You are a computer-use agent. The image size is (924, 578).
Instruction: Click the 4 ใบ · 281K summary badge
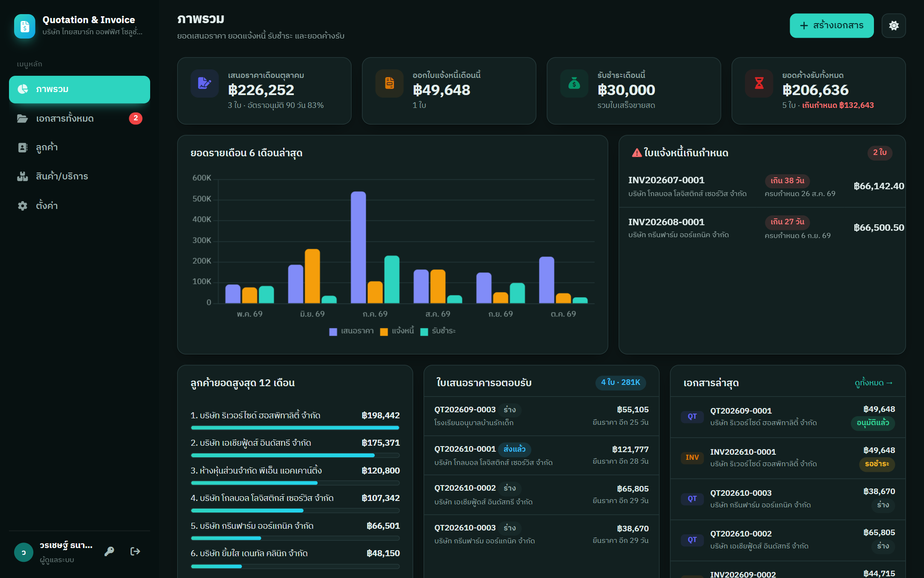tap(621, 382)
